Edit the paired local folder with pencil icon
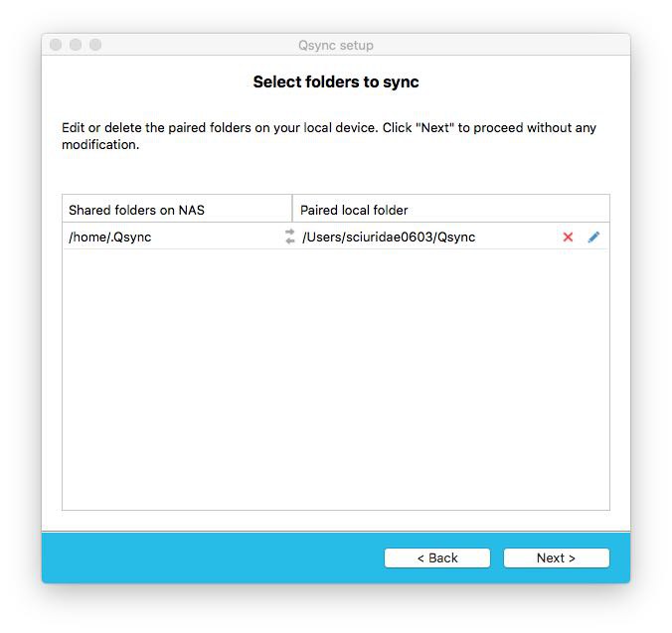672x633 pixels. click(593, 237)
